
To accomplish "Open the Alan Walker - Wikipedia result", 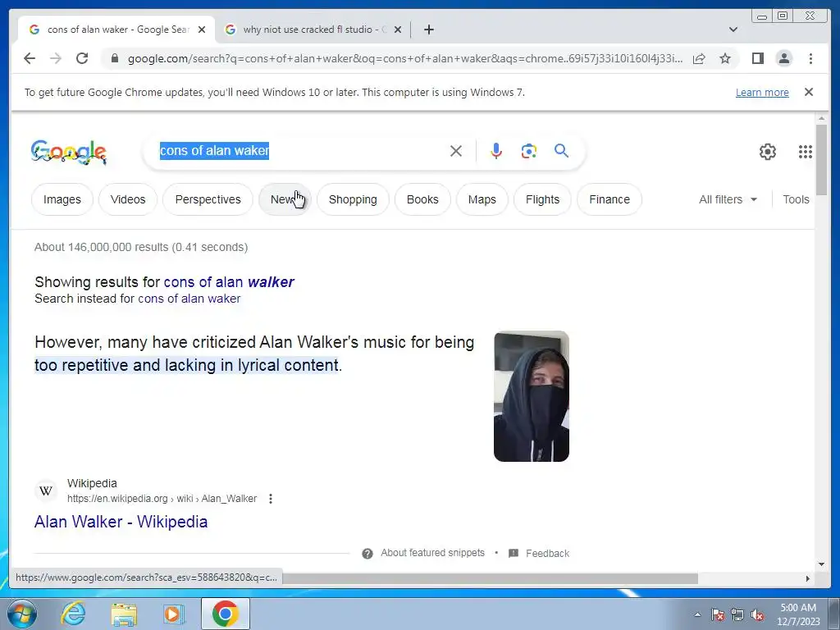I will 121,522.
